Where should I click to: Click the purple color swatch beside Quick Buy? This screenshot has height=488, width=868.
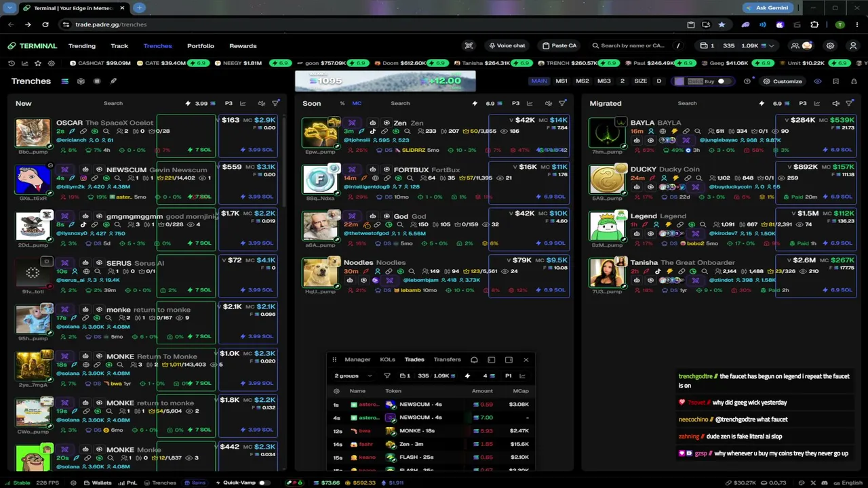pos(679,81)
